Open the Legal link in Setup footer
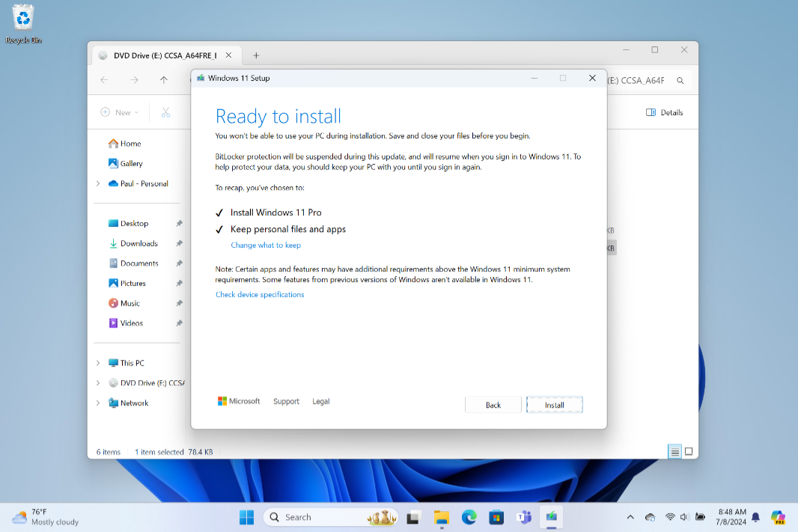This screenshot has width=798, height=532. (320, 402)
